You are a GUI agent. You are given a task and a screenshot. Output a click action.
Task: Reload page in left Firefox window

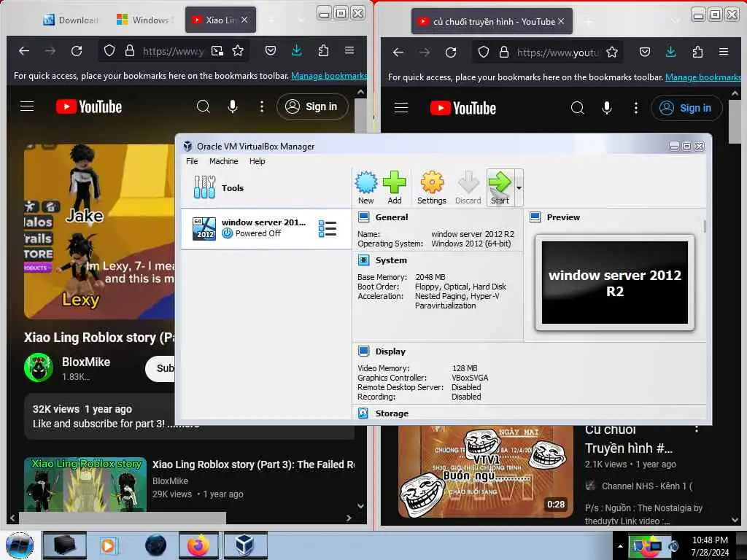click(76, 50)
